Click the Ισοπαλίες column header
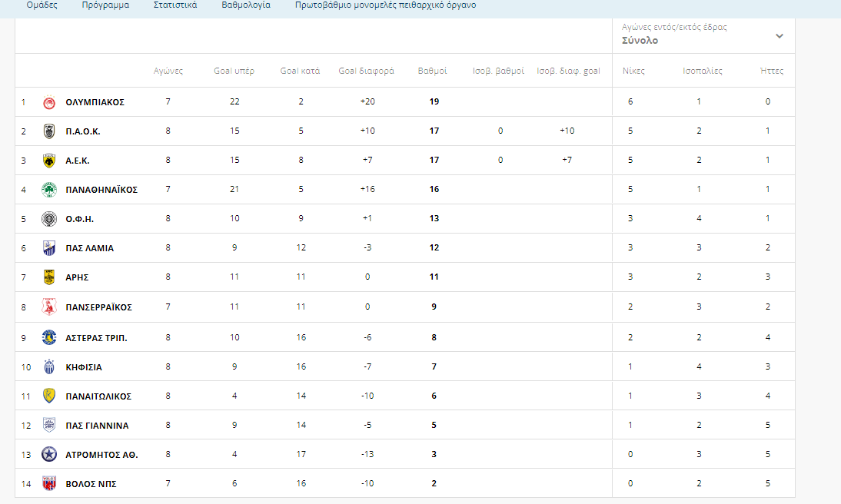841x504 pixels. 703,71
